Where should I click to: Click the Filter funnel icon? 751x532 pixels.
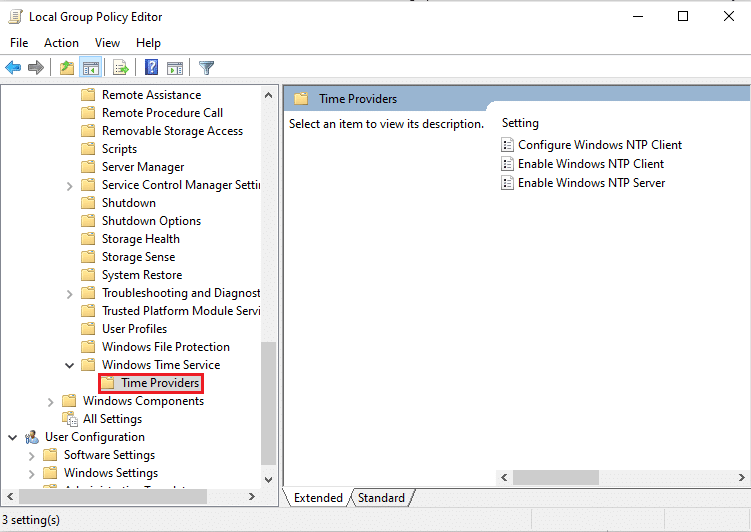pos(207,68)
